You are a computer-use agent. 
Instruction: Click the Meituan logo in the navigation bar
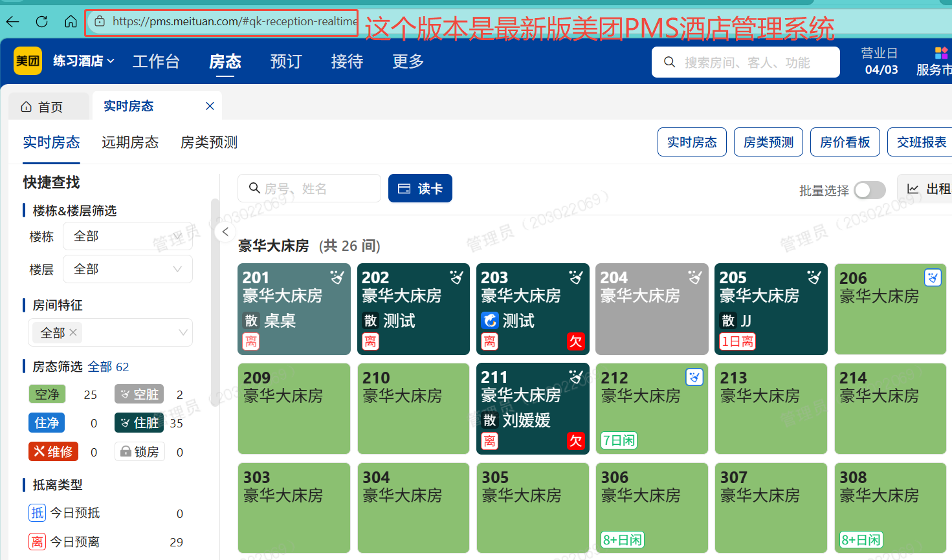pyautogui.click(x=27, y=61)
